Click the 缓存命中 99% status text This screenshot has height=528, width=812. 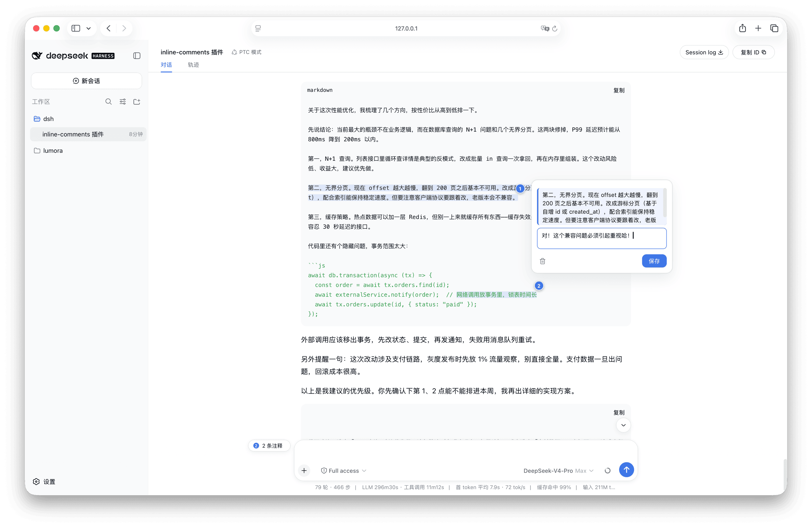coord(554,487)
